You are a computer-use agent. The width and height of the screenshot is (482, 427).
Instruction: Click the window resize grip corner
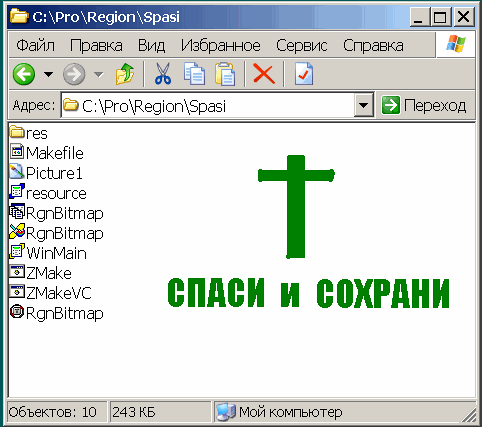point(468,415)
